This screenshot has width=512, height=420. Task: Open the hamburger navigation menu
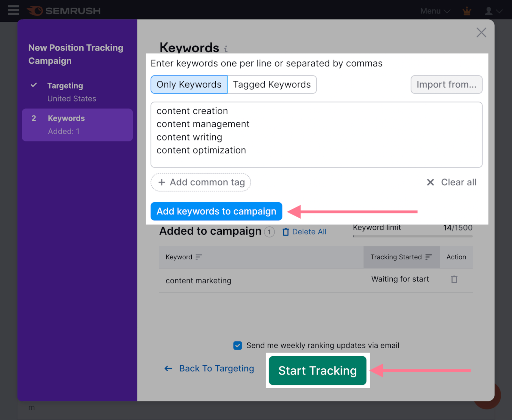[x=13, y=10]
